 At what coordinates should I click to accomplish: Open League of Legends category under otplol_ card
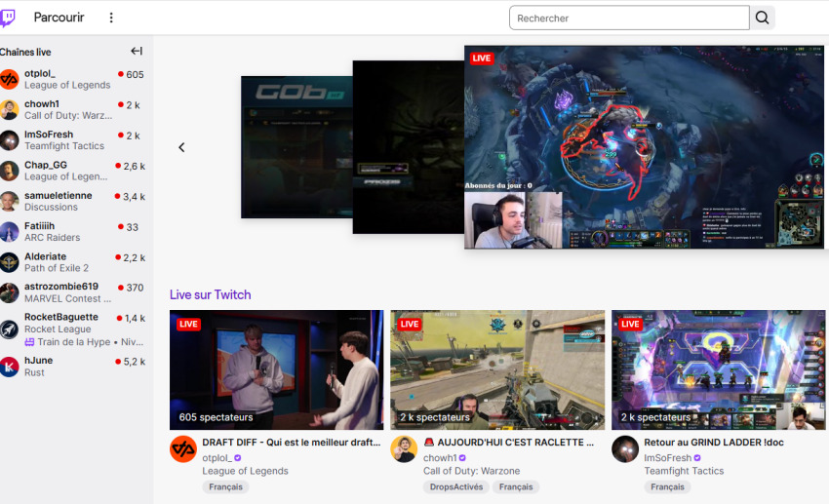245,471
